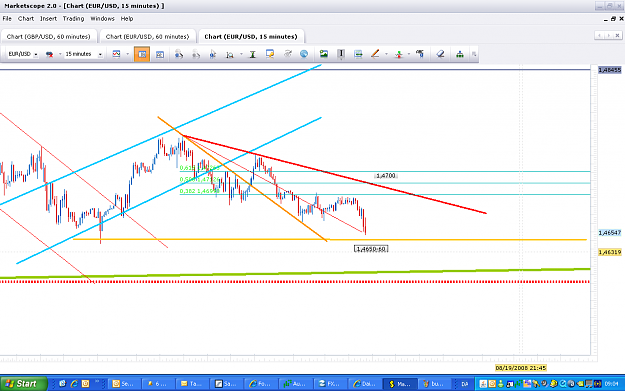
Task: Switch to Chart (GBP/USD, 60 minutes) tab
Action: [49, 36]
